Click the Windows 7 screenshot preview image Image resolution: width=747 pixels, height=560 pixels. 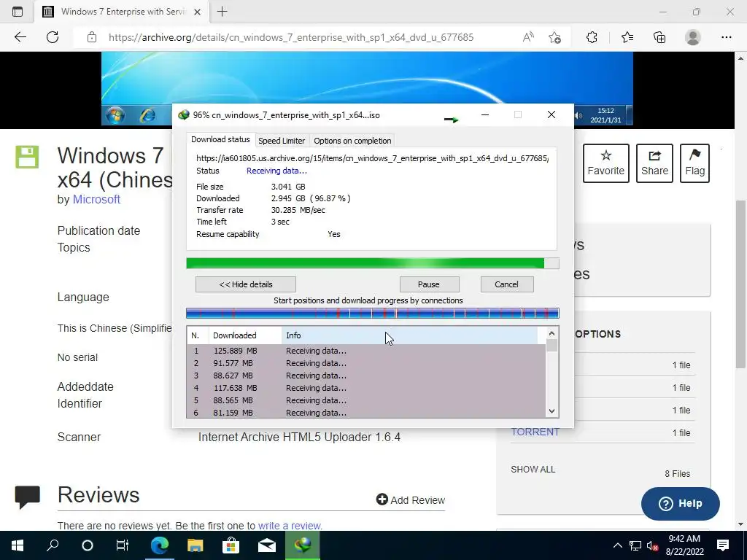(x=367, y=77)
